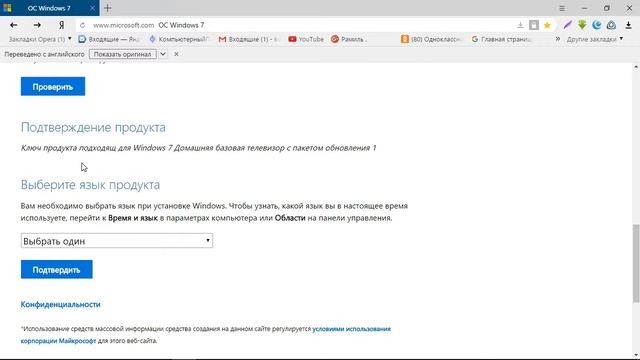This screenshot has height=360, width=640.
Task: Open the Выбрать один language dropdown
Action: pos(117,241)
